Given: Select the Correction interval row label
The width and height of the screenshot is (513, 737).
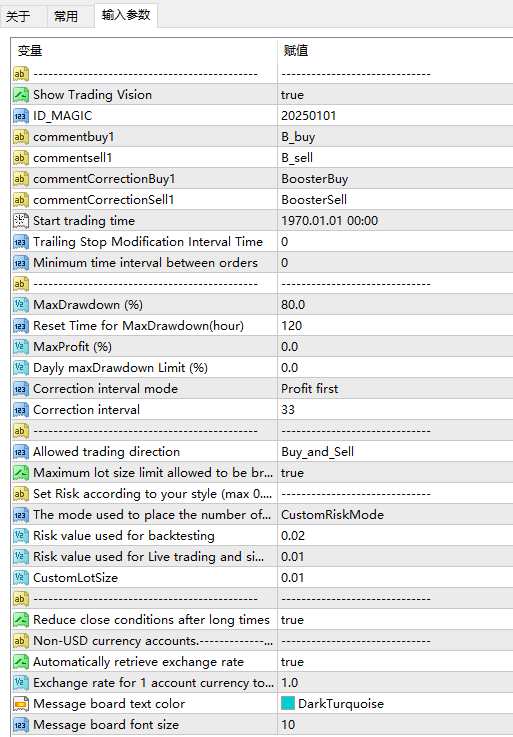Looking at the screenshot, I should [87, 410].
